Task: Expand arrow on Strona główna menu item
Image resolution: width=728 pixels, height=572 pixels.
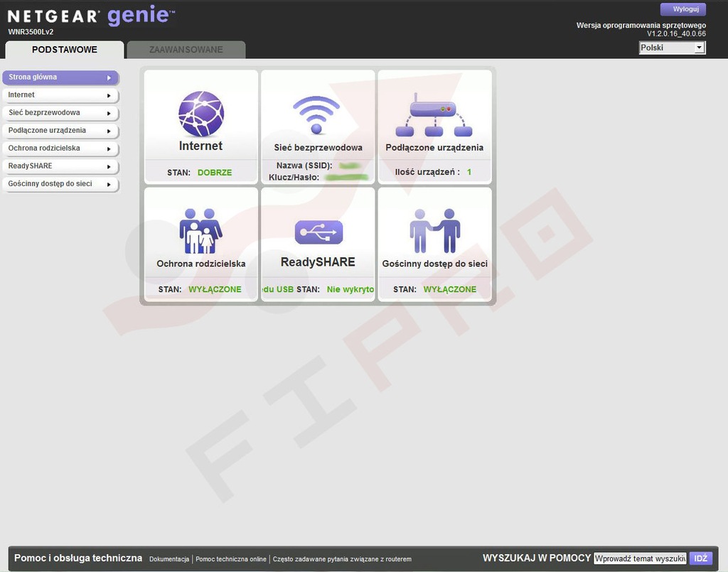Action: [x=109, y=78]
